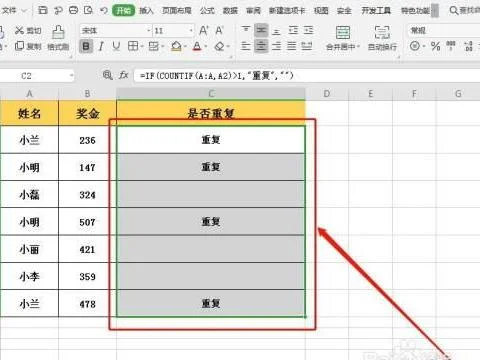Apply font color with the red A

point(197,46)
